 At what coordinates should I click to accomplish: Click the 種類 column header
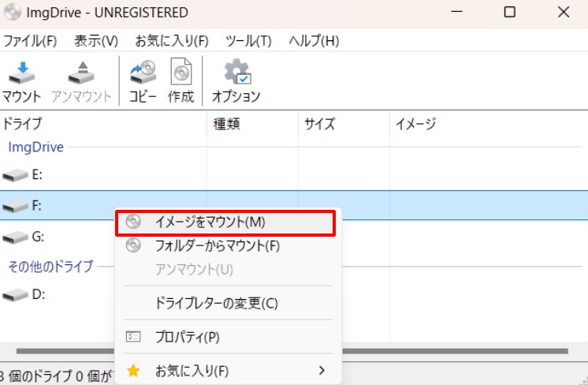[x=252, y=123]
